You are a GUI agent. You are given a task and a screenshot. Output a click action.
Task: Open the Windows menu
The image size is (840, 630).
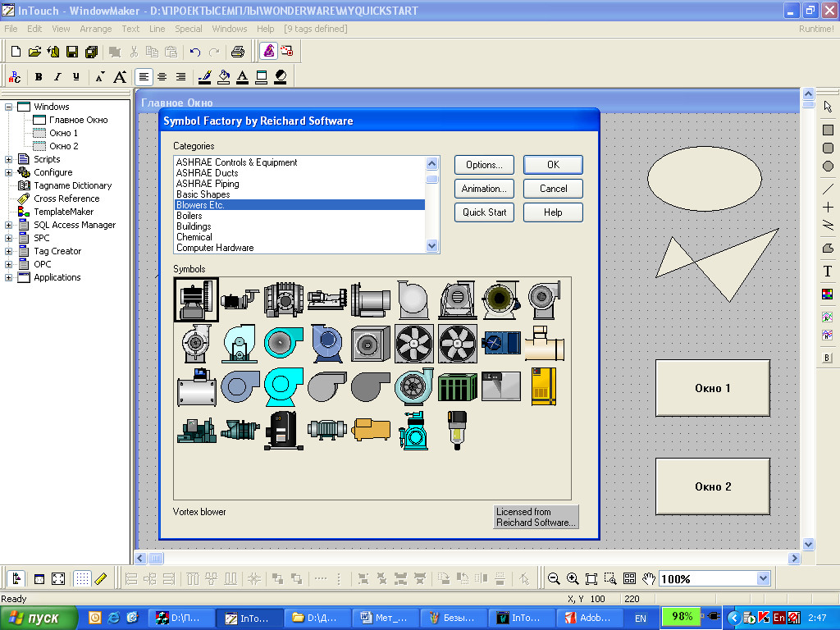230,29
